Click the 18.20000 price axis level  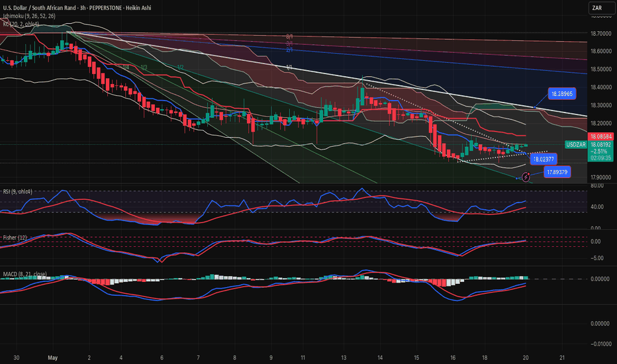(x=601, y=123)
